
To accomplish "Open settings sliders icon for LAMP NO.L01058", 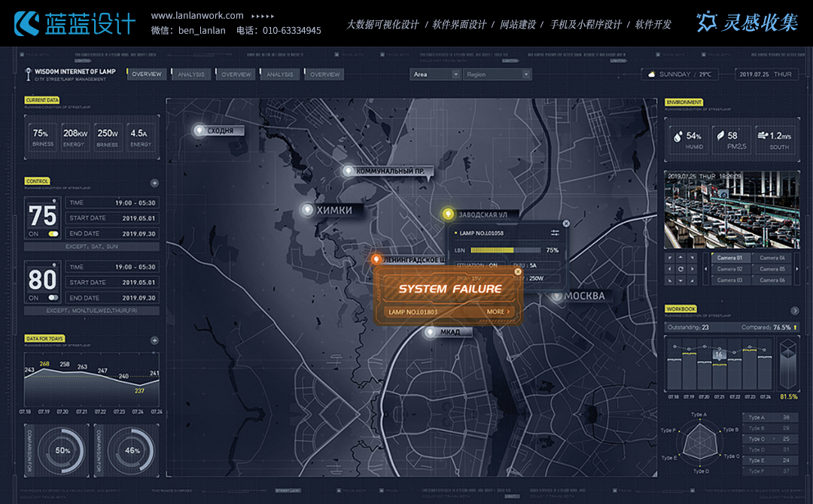I will (555, 233).
